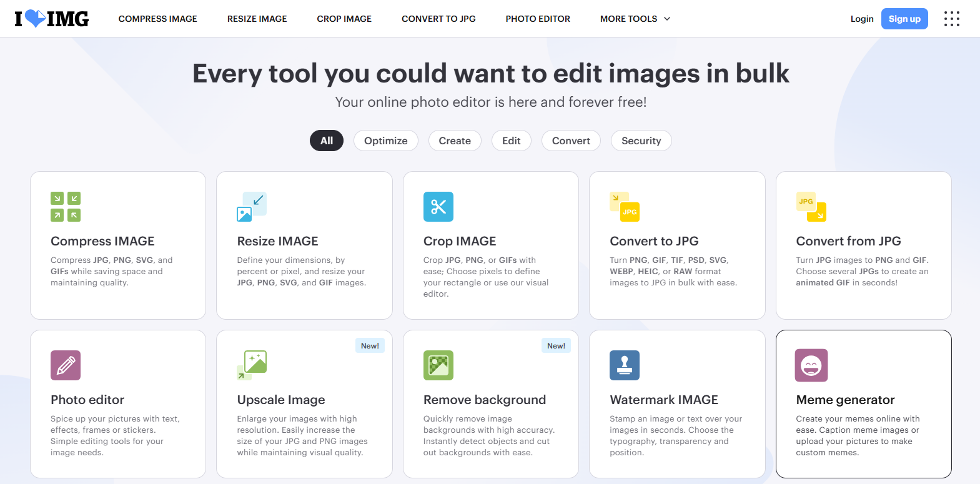Open the Watermark IMAGE card title
The width and height of the screenshot is (980, 484).
pyautogui.click(x=664, y=400)
